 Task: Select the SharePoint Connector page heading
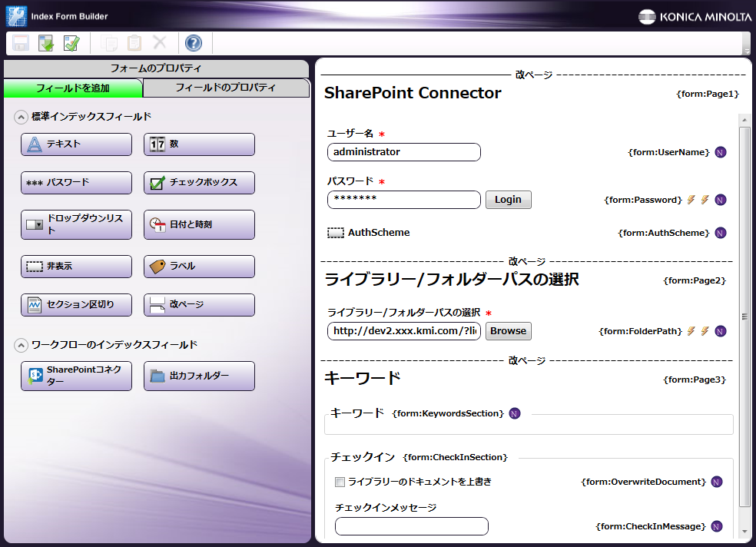click(413, 92)
